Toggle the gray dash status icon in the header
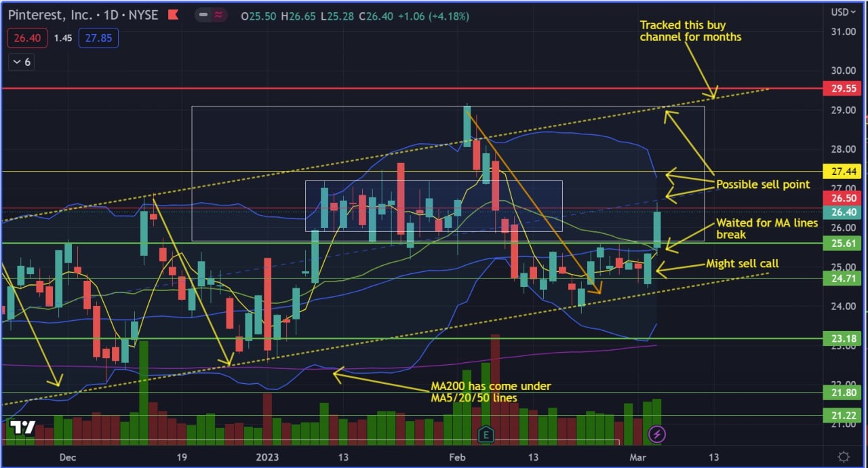Screen dimensions: 868x468 tap(203, 16)
